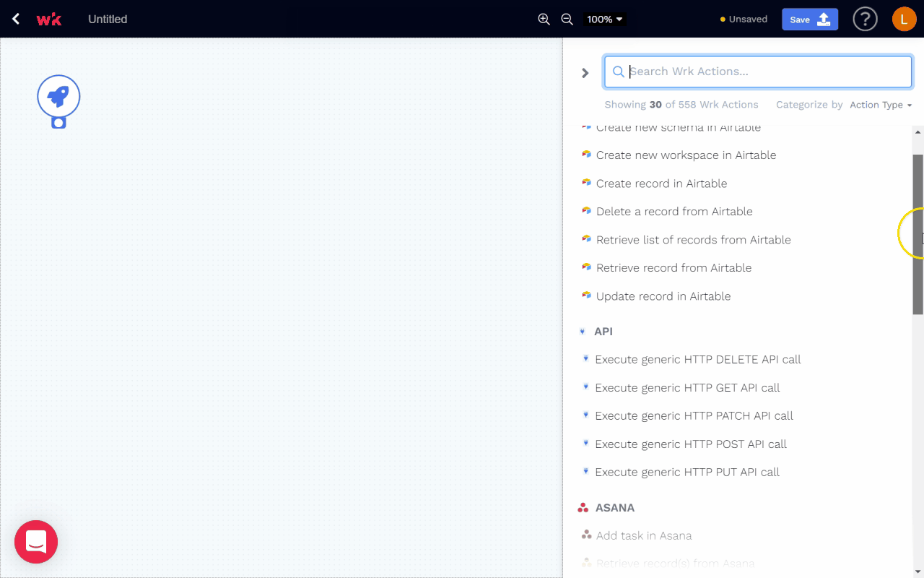The image size is (924, 578).
Task: Collapse the actions panel with chevron
Action: pos(585,73)
